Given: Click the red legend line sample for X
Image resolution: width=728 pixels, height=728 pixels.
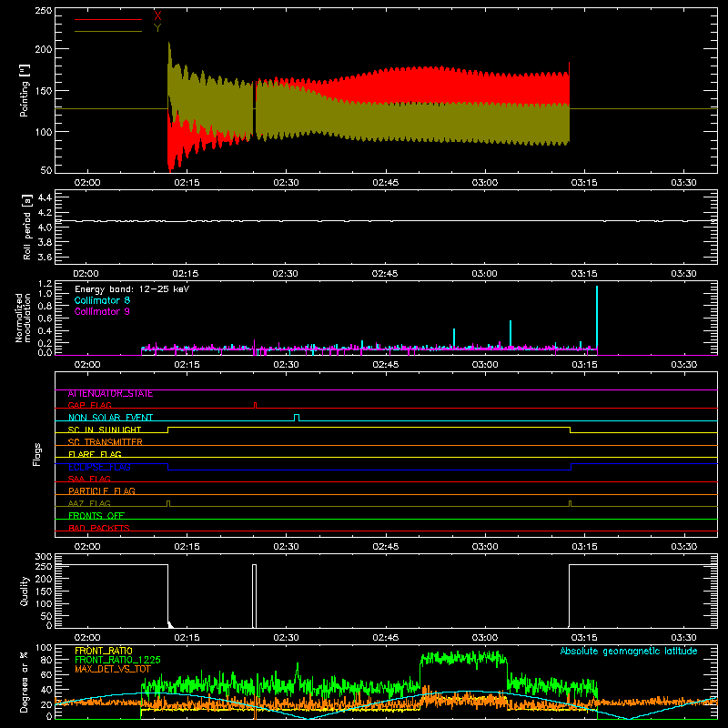Looking at the screenshot, I should click(x=108, y=19).
